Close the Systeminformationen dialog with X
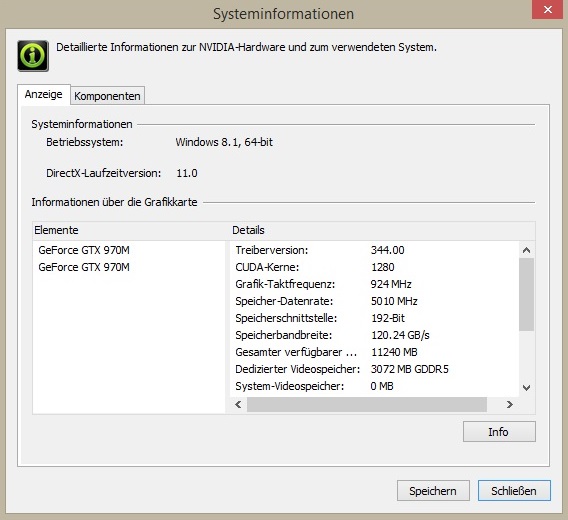This screenshot has width=568, height=520. pos(547,9)
